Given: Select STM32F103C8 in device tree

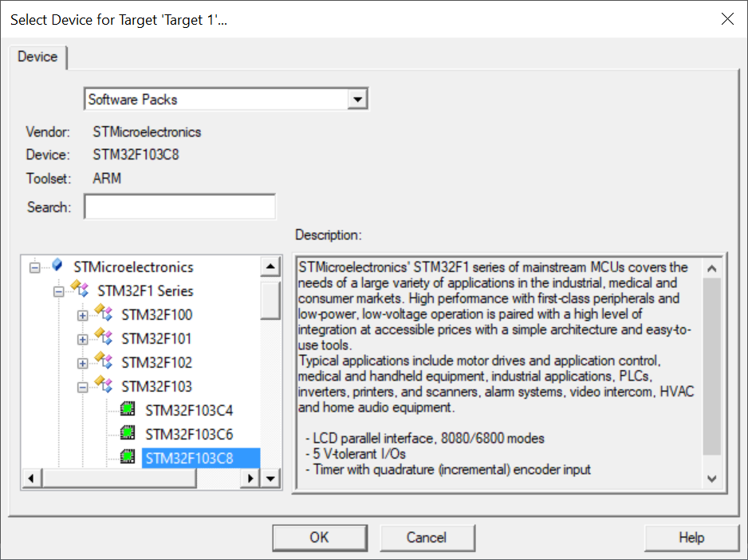Looking at the screenshot, I should [201, 459].
